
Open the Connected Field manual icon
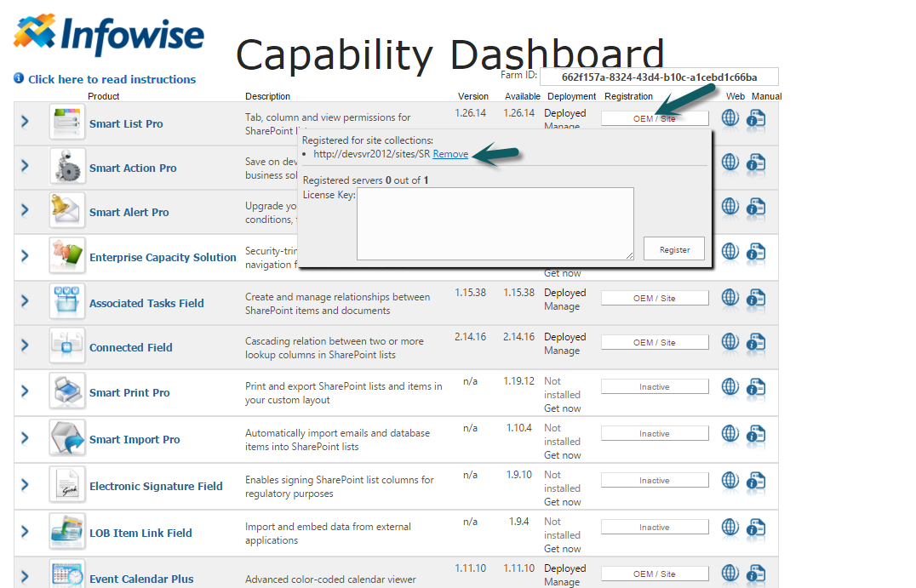point(756,343)
